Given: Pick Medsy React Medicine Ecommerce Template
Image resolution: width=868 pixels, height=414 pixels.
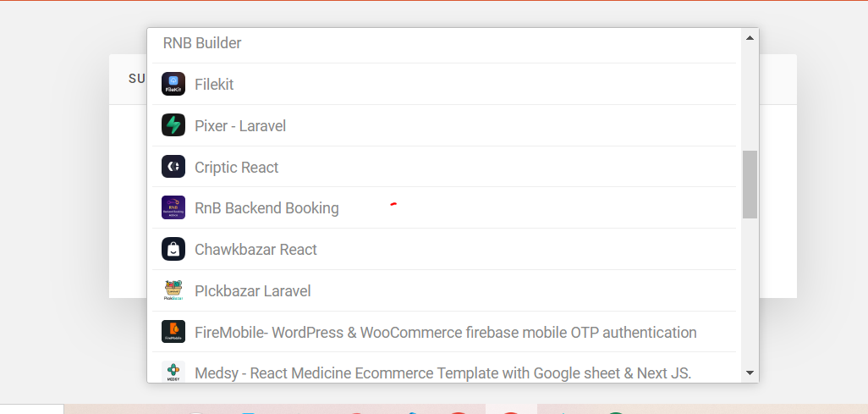Looking at the screenshot, I should click(444, 368).
